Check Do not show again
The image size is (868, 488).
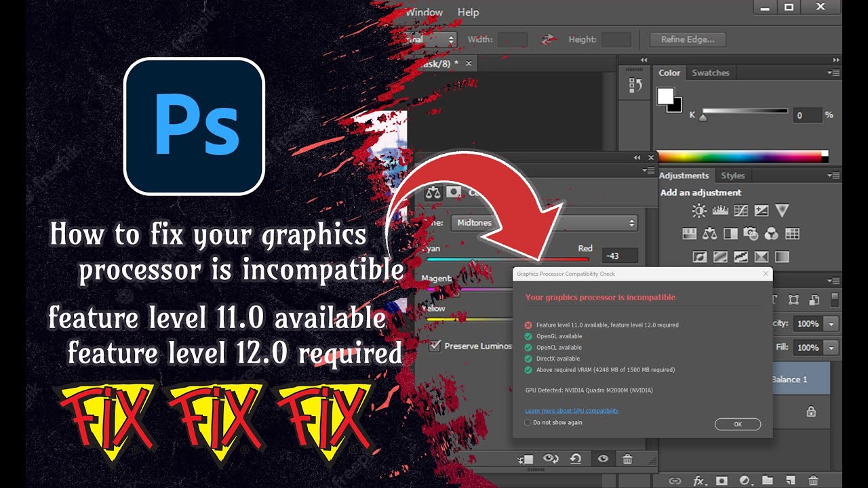[x=528, y=422]
